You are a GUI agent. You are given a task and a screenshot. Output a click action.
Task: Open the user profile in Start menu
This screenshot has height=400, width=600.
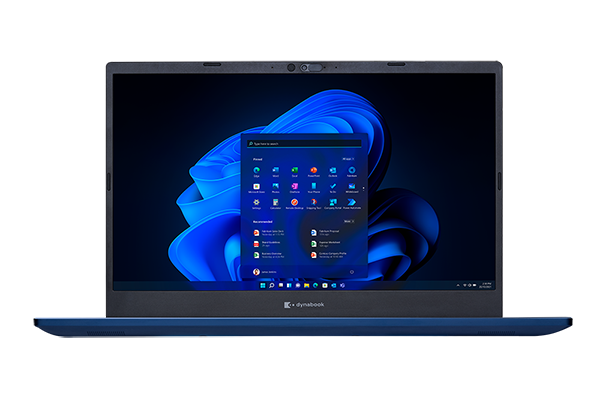(x=265, y=272)
